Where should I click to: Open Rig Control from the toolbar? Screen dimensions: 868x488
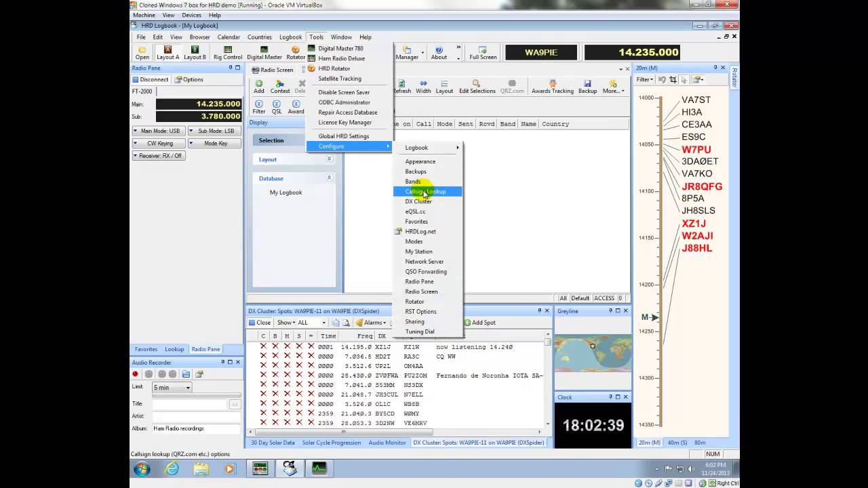pyautogui.click(x=228, y=53)
